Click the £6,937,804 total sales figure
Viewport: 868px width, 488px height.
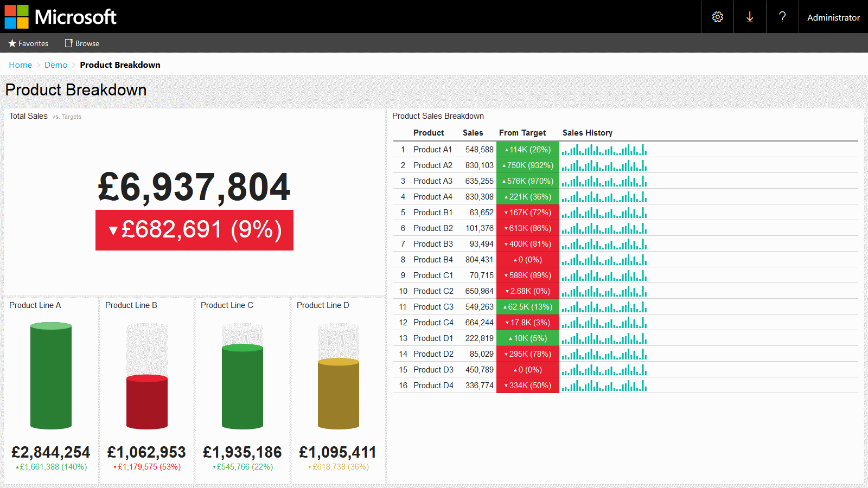[194, 187]
